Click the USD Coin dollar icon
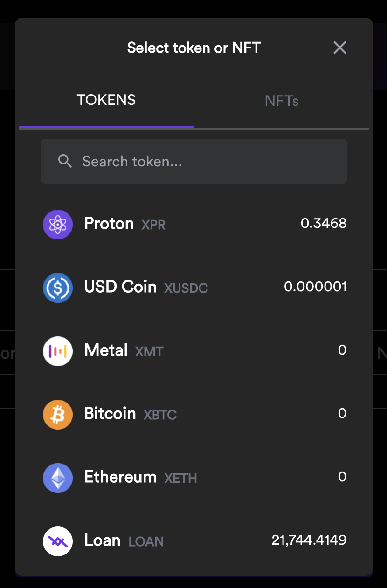387x588 pixels. (x=58, y=287)
